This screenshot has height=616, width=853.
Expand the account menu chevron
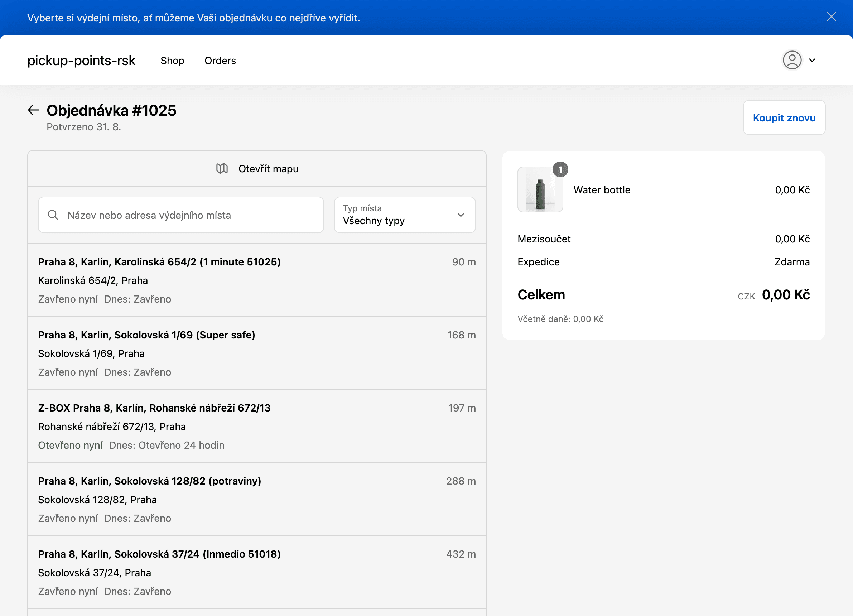(x=812, y=60)
